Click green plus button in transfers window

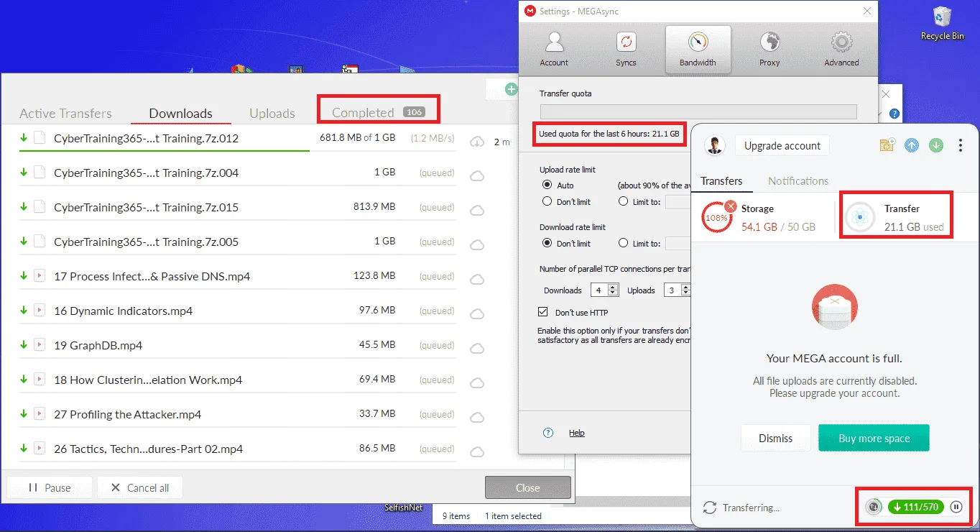tap(511, 89)
